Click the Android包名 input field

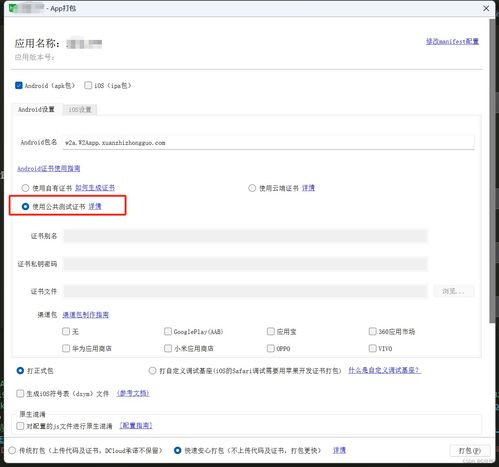coord(268,143)
